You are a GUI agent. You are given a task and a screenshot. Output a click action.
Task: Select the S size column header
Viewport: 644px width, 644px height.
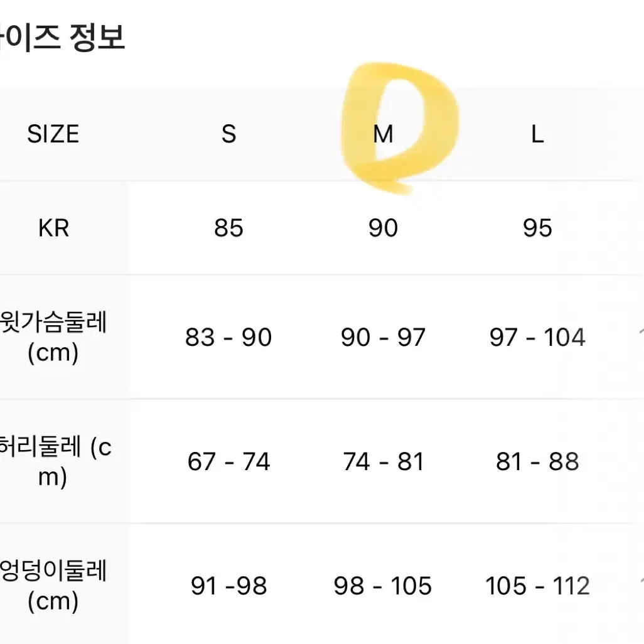[x=228, y=134]
